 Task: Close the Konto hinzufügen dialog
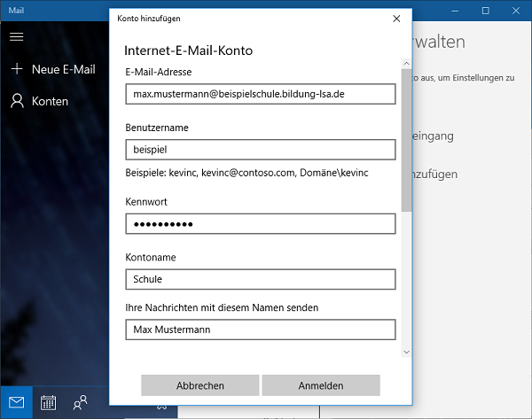[x=395, y=18]
